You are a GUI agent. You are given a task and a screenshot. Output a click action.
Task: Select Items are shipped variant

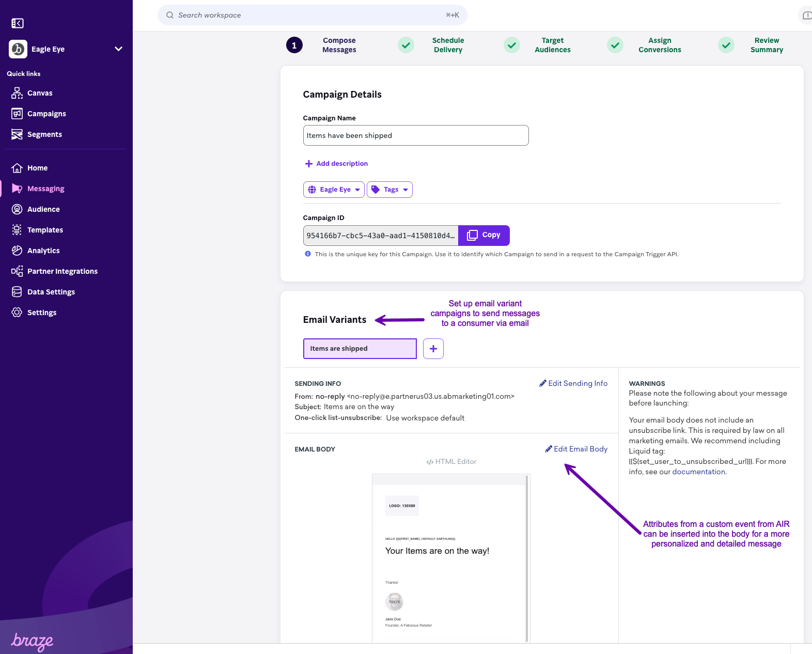tap(360, 349)
